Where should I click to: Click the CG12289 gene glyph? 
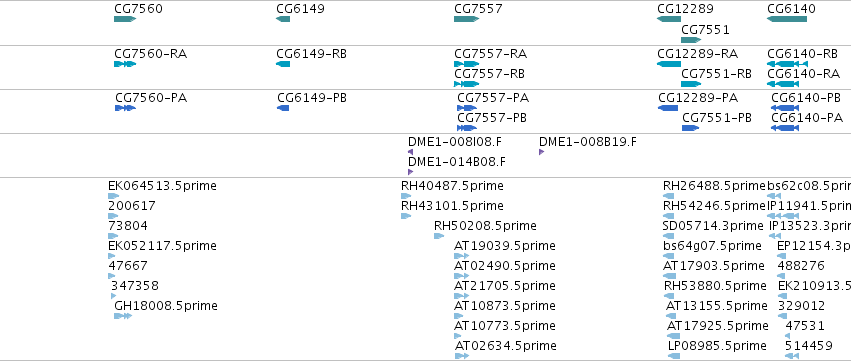669,19
